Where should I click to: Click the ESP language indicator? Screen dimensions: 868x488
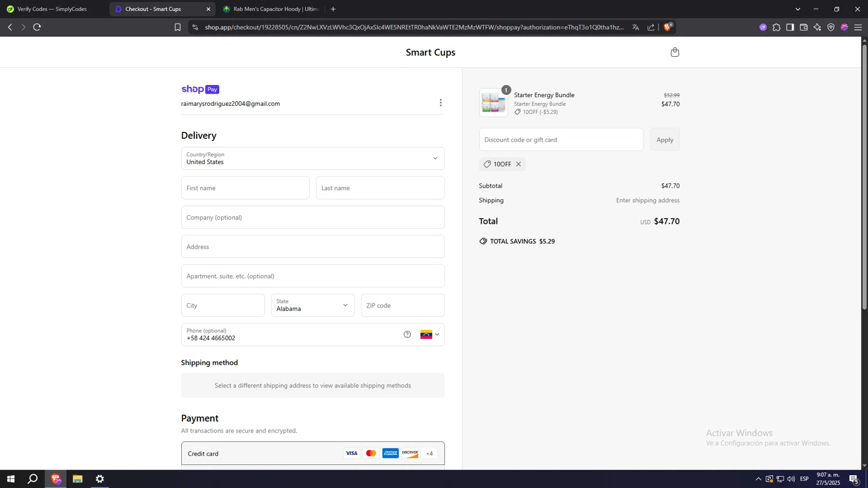[x=804, y=479]
